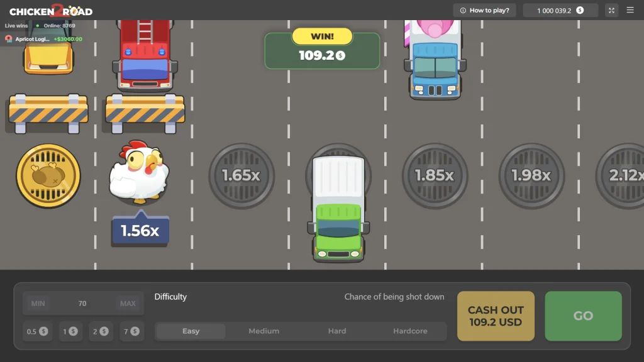This screenshot has height=362, width=644.
Task: Select Hardcore difficulty
Action: [x=410, y=331]
